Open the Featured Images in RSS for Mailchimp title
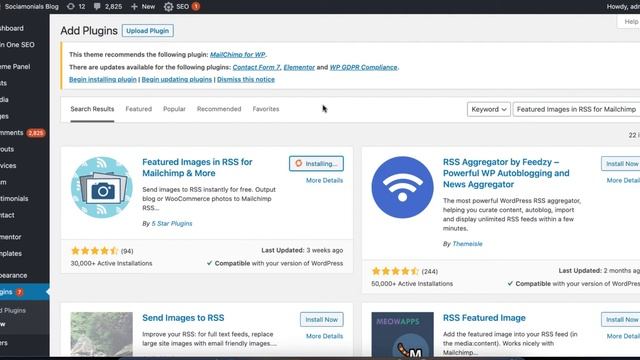Image resolution: width=640 pixels, height=360 pixels. [x=197, y=167]
